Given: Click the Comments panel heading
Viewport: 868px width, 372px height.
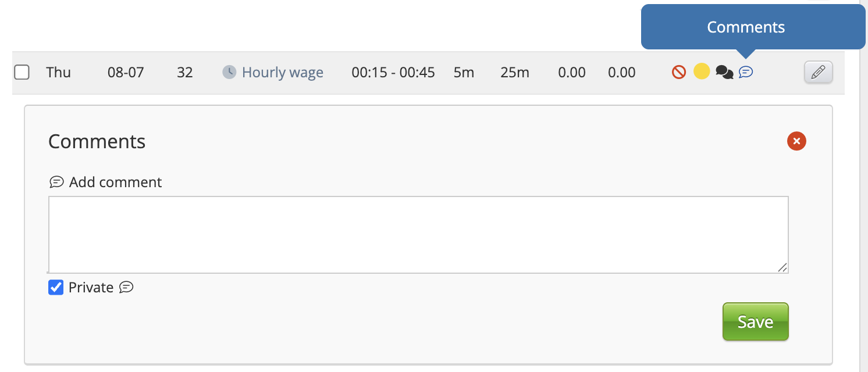Looking at the screenshot, I should click(97, 141).
